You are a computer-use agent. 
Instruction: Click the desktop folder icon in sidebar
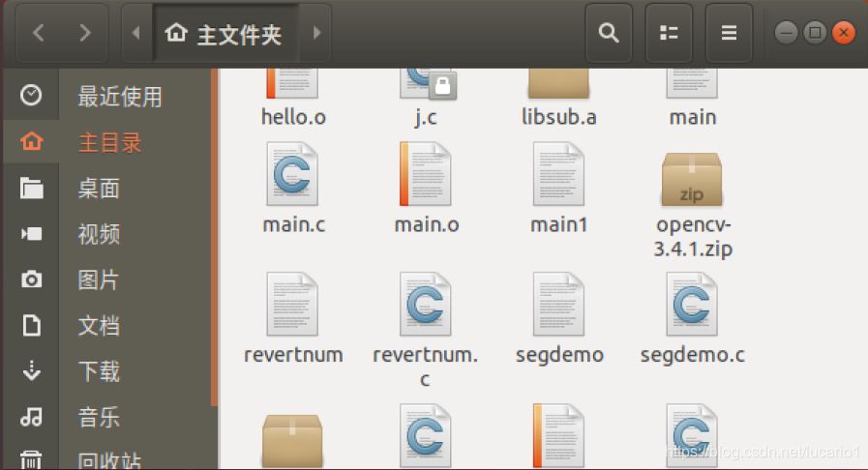(x=32, y=188)
